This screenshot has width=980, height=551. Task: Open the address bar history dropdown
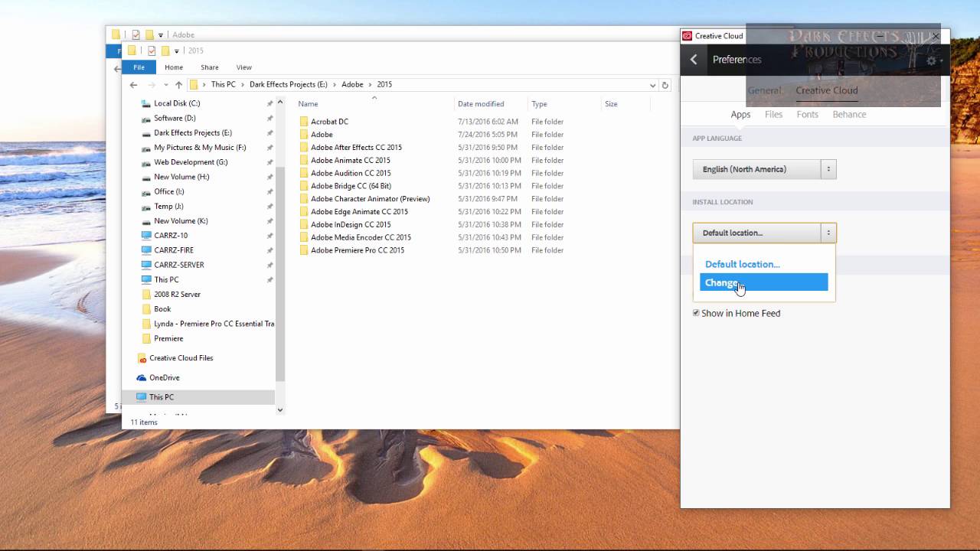(652, 85)
